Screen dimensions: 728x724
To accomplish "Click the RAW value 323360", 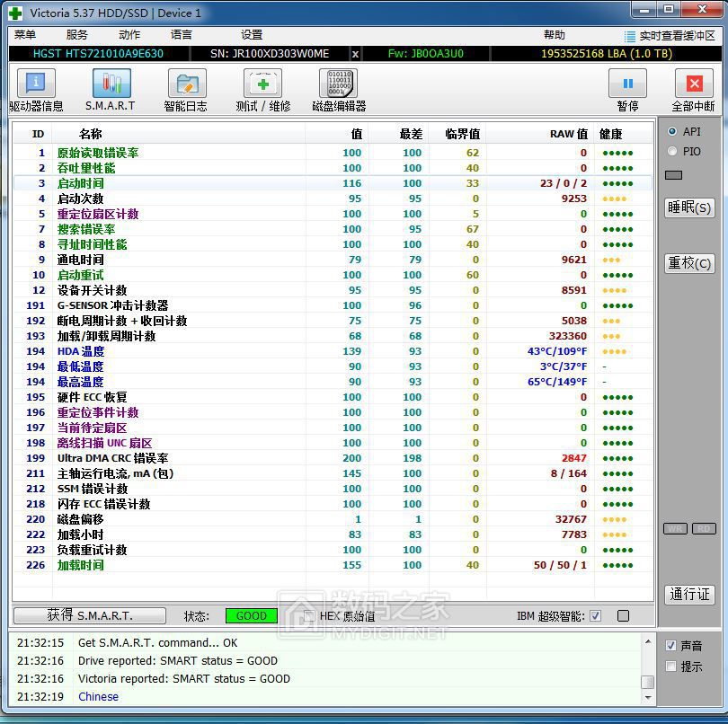I will pyautogui.click(x=568, y=336).
